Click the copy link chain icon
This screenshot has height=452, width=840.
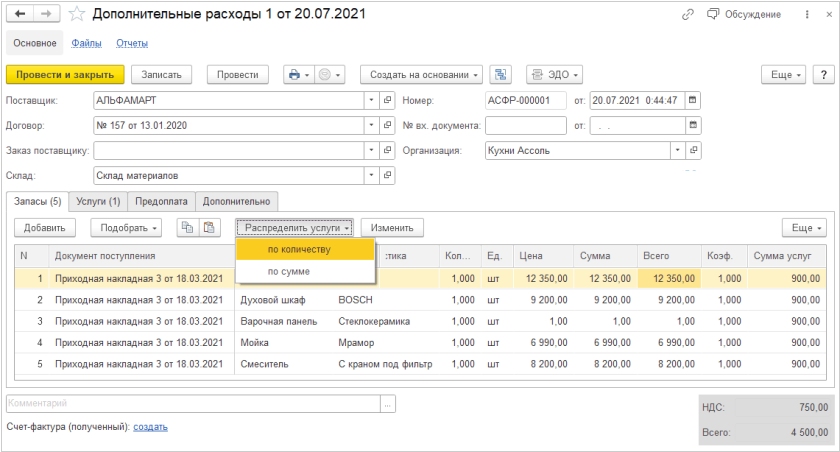[687, 15]
